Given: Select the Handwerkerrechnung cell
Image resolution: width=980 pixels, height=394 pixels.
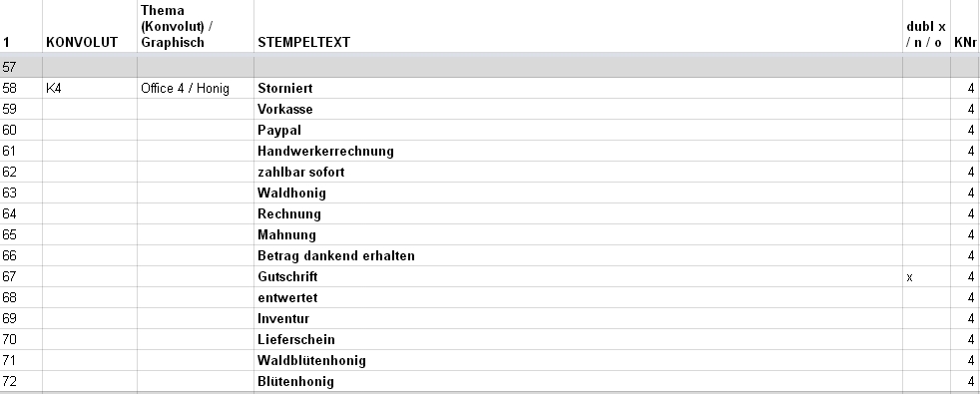Looking at the screenshot, I should [x=578, y=151].
